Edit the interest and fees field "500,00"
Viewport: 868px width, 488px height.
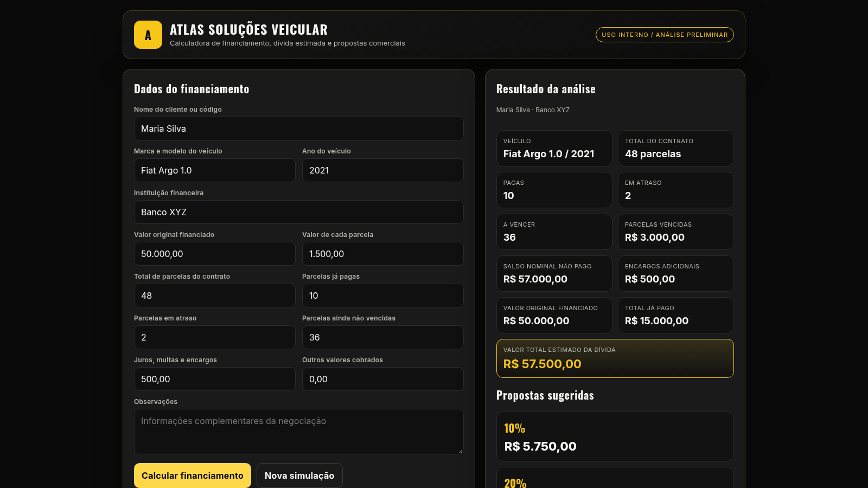point(215,379)
